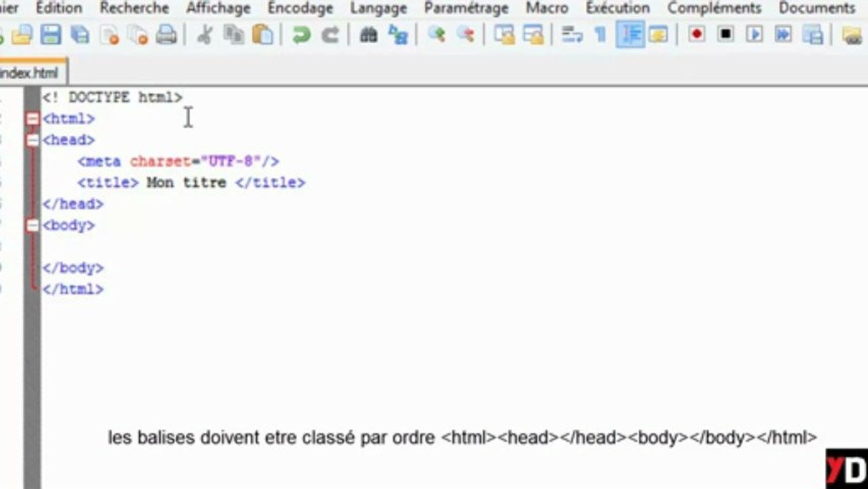Viewport: 868px width, 489px height.
Task: Paste from clipboard with the Paste icon
Action: (262, 34)
